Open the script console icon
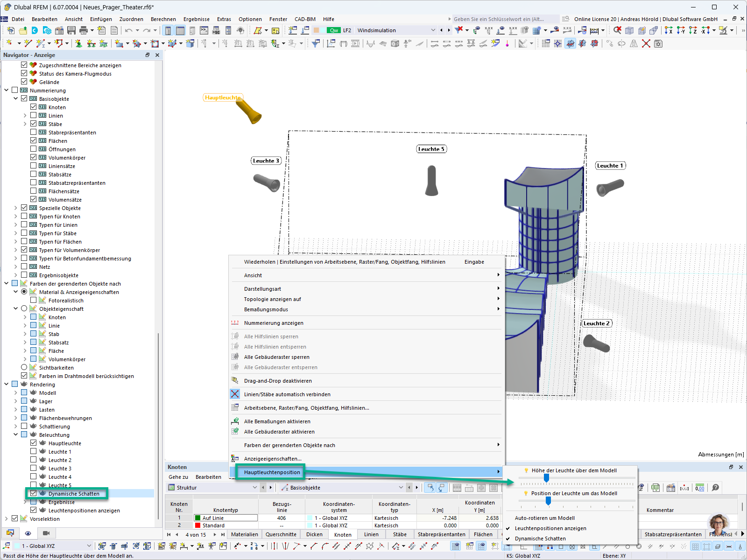Image resolution: width=747 pixels, height=560 pixels. (x=204, y=30)
